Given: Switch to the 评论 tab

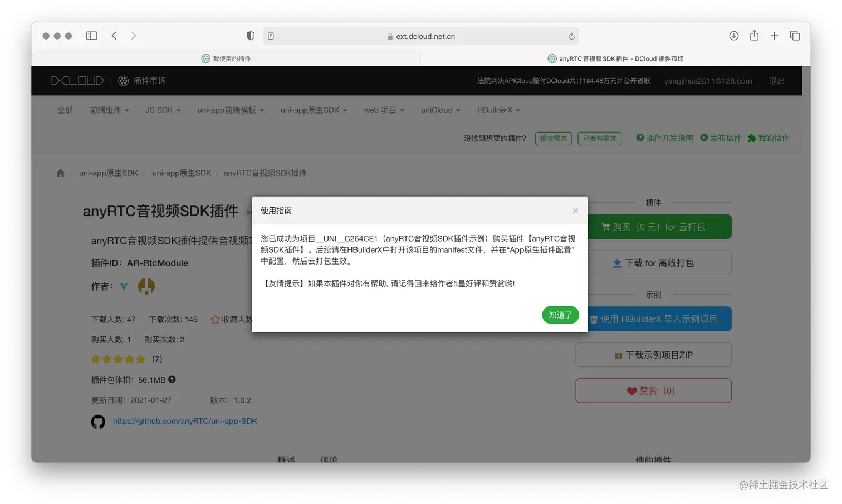Looking at the screenshot, I should (x=329, y=459).
